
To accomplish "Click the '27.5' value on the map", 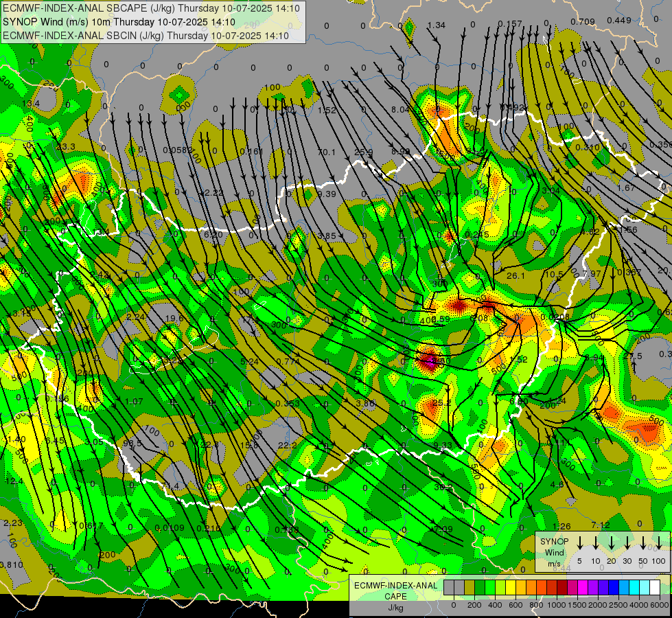I will point(633,356).
